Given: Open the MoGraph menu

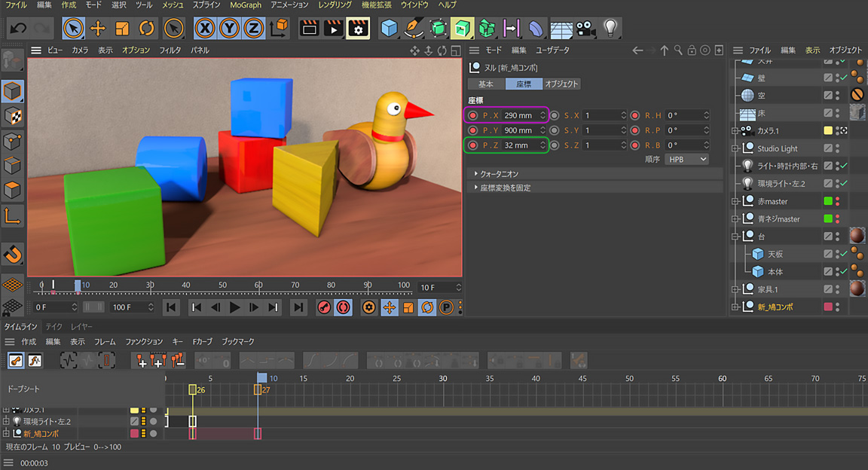Looking at the screenshot, I should pos(246,5).
